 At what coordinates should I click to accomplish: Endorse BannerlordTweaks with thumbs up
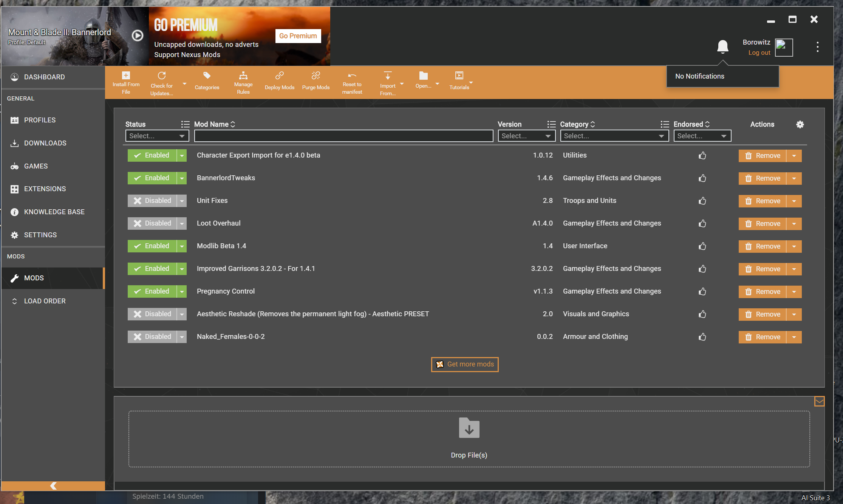(702, 178)
